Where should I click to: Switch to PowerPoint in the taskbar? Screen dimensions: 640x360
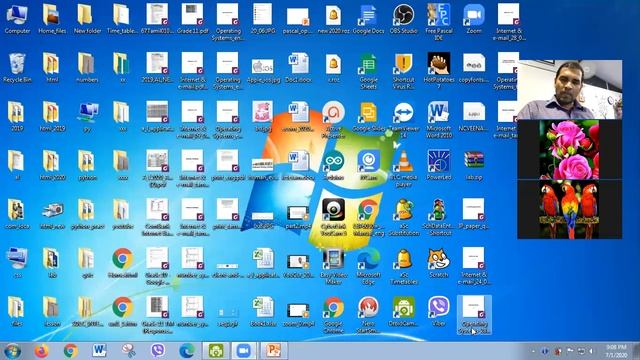click(x=273, y=351)
